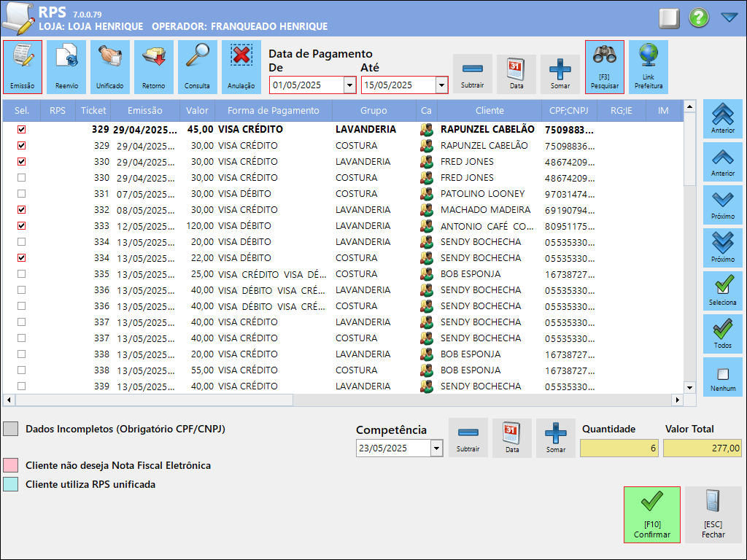Click Somar next to payment date

[560, 74]
